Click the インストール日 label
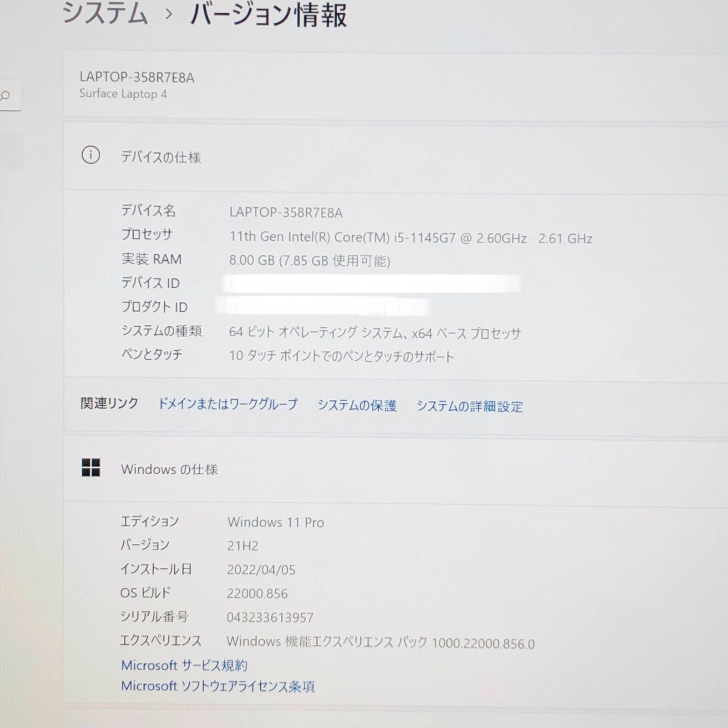Viewport: 728px width, 728px height. coord(156,569)
